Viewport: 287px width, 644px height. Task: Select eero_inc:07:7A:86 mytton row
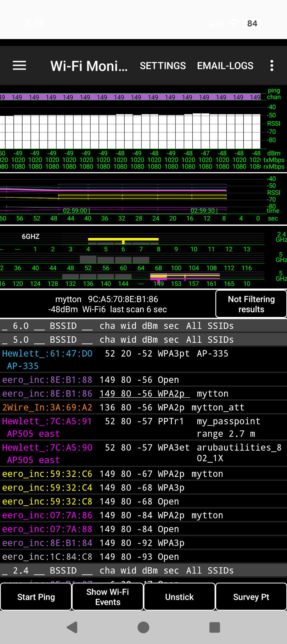click(143, 515)
